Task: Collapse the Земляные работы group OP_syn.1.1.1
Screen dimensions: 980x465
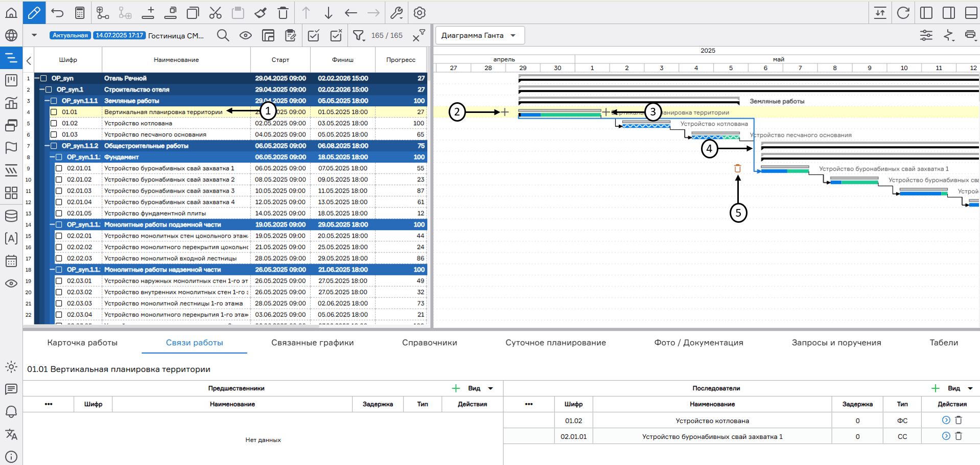Action: click(x=47, y=101)
